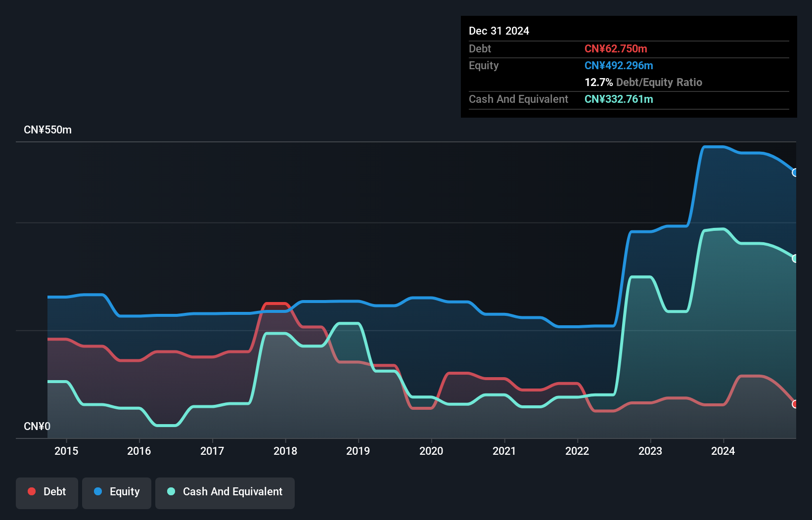
Task: Select the Equity endpoint marker on the chart
Action: click(795, 173)
